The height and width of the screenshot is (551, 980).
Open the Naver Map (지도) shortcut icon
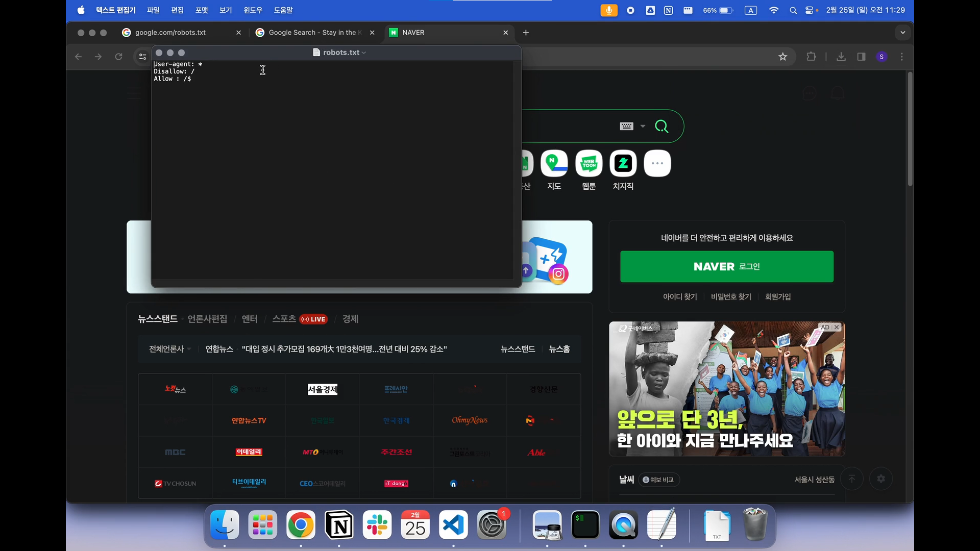tap(554, 164)
